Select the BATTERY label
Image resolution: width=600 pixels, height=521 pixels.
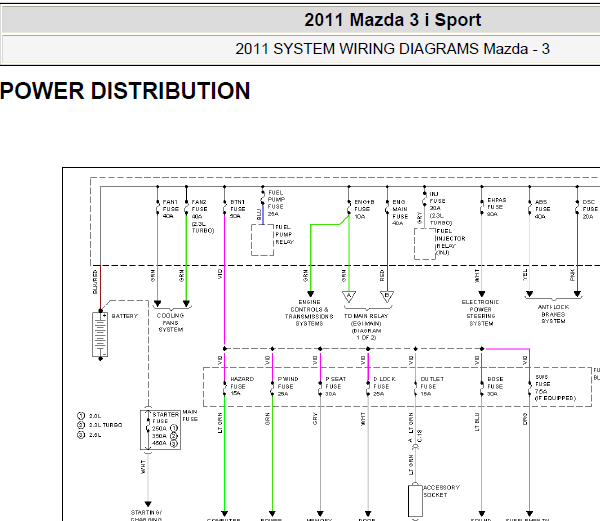tap(124, 316)
